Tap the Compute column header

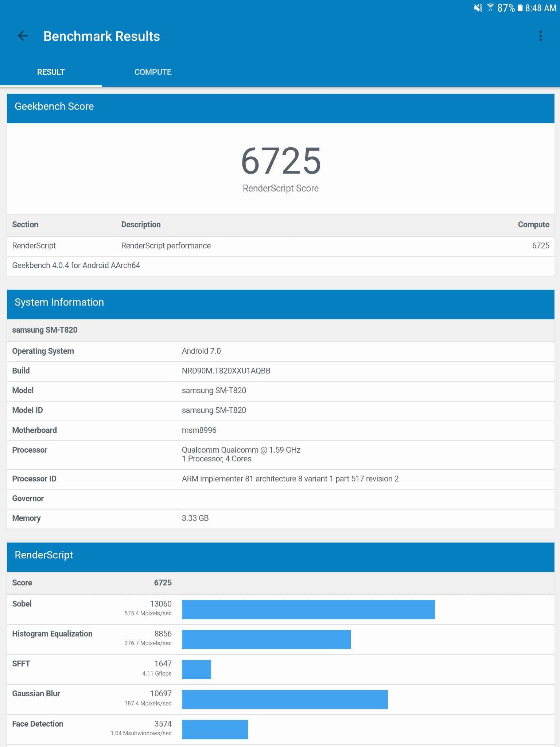click(533, 225)
